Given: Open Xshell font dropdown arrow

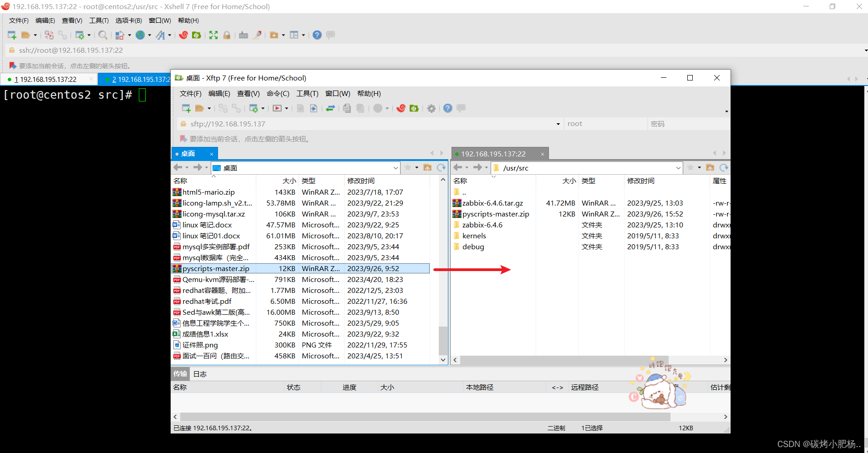Looking at the screenshot, I should 169,35.
